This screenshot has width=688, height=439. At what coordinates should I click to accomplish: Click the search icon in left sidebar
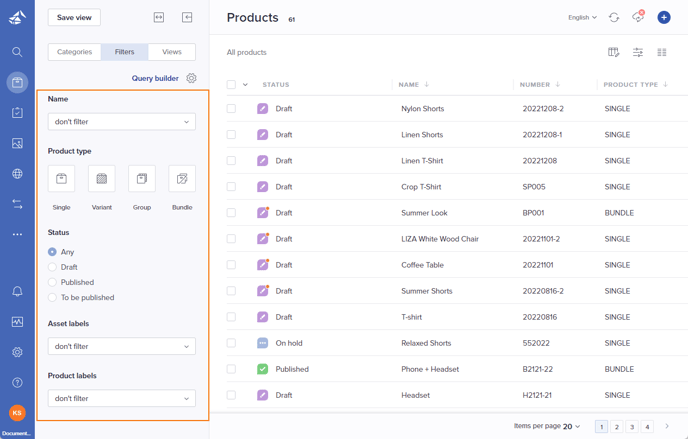click(x=17, y=52)
